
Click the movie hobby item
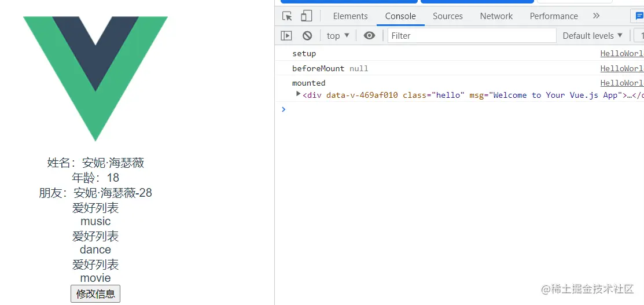tap(95, 278)
